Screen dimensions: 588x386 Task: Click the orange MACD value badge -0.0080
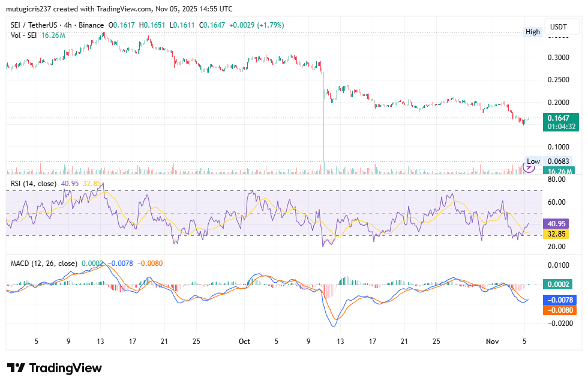click(561, 309)
